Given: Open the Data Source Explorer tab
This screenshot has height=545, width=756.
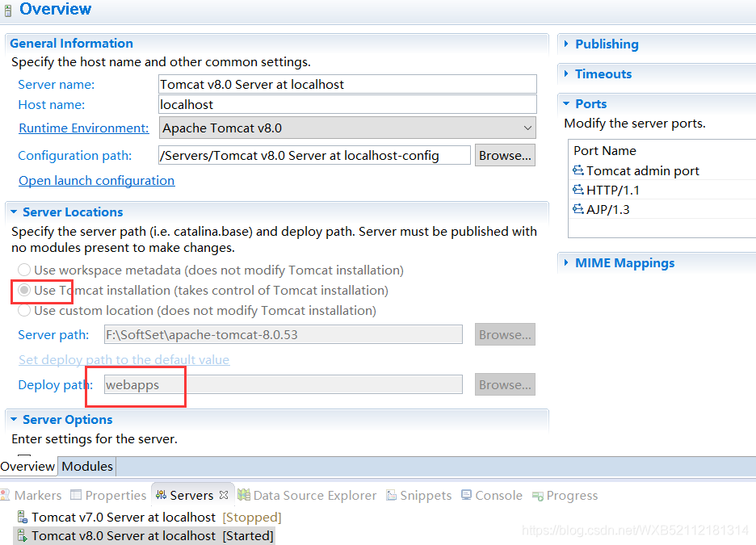Looking at the screenshot, I should point(307,496).
